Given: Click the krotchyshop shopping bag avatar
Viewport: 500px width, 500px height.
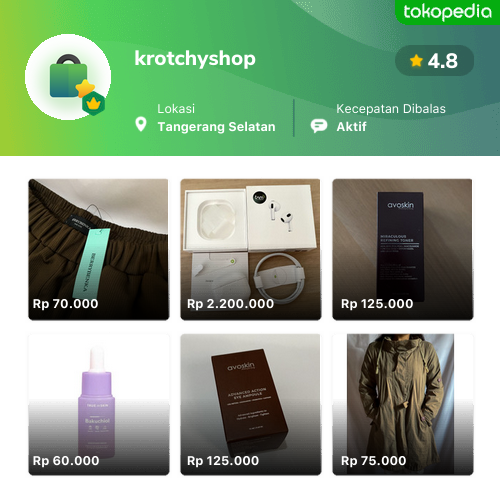Looking at the screenshot, I should coord(68,77).
